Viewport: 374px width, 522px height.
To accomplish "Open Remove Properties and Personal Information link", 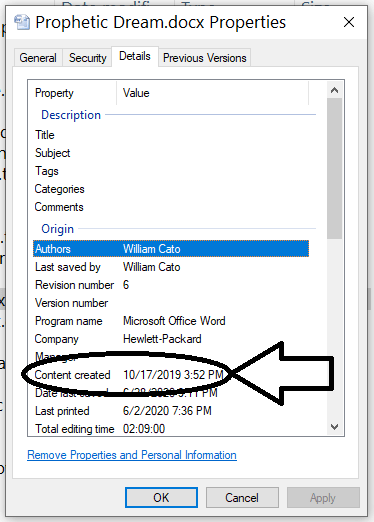I will [x=132, y=455].
